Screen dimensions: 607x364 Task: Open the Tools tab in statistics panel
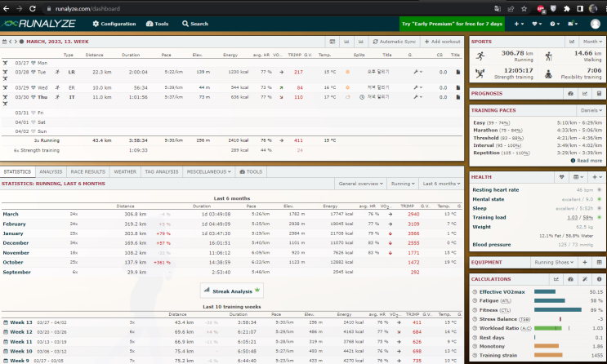pyautogui.click(x=251, y=171)
